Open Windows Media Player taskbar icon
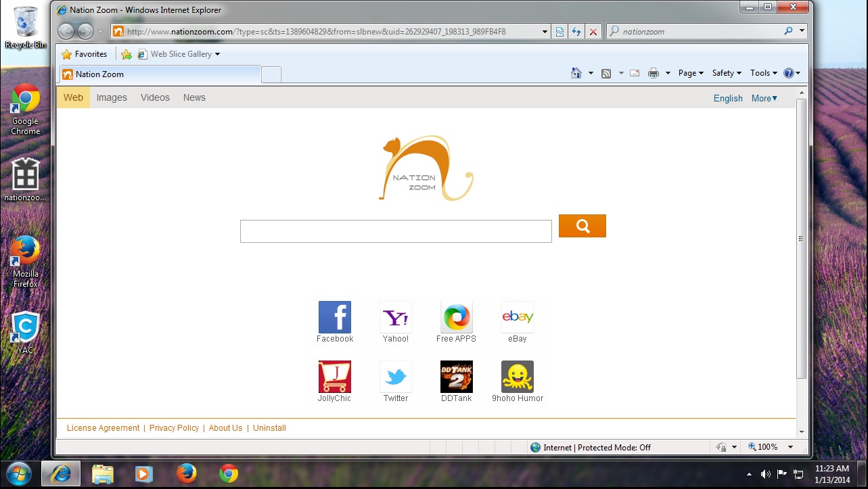The image size is (868, 489). coord(143,474)
